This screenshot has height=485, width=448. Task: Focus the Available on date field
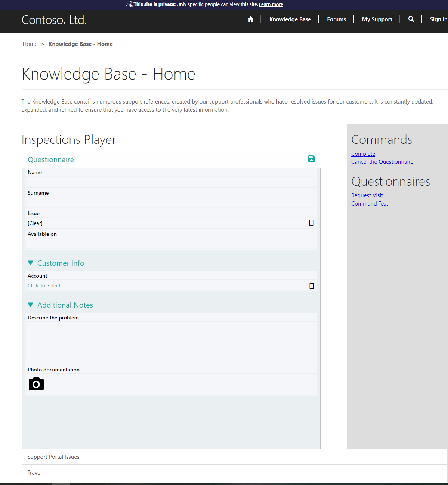[x=171, y=244]
